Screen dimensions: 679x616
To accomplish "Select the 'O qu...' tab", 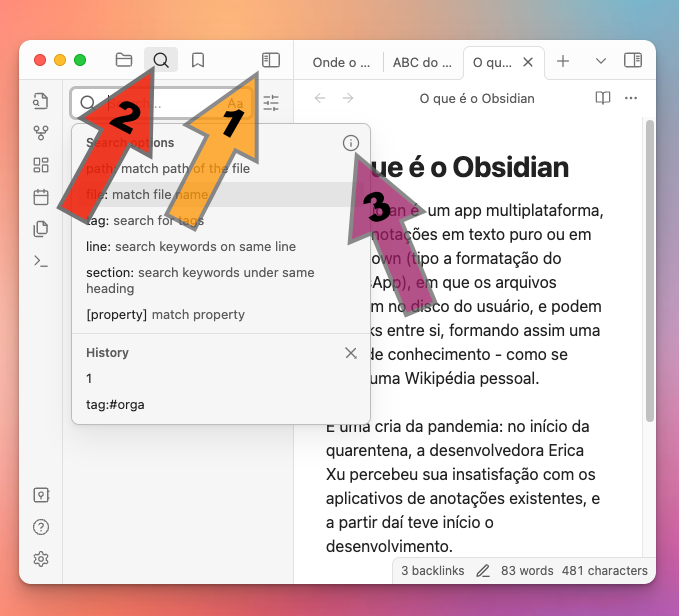I will (x=492, y=62).
